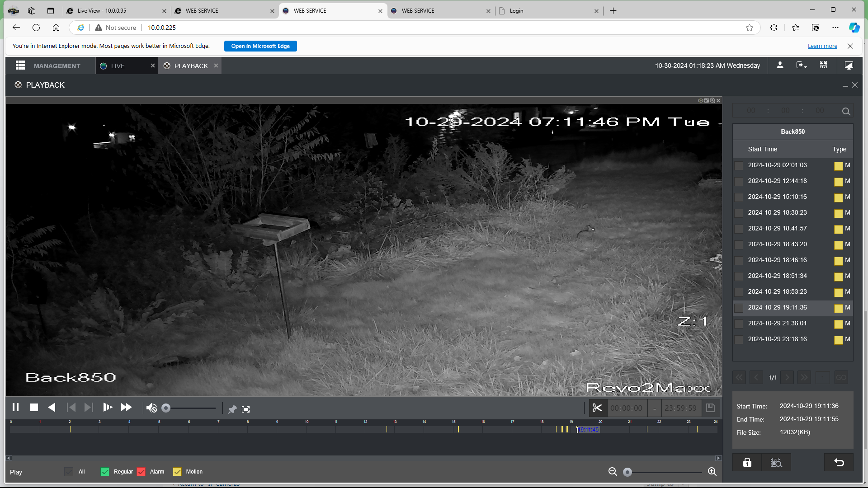Screen dimensions: 868x488
Task: Close the PLAYBACK tab
Action: [216, 66]
